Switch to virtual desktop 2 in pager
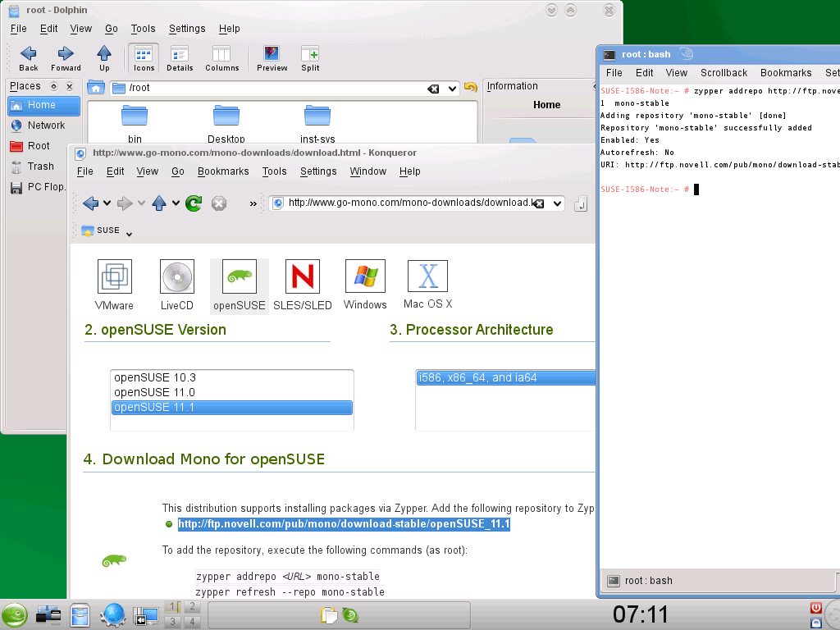 (x=192, y=607)
